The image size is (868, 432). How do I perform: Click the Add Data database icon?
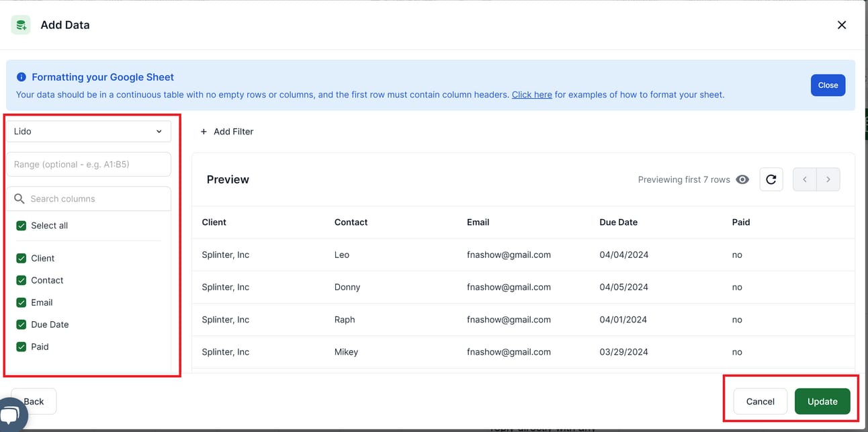click(21, 25)
